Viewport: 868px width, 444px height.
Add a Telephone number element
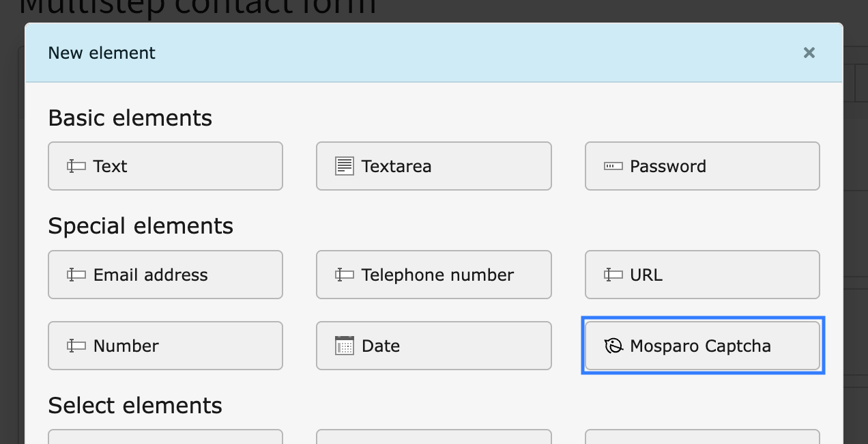pos(433,275)
